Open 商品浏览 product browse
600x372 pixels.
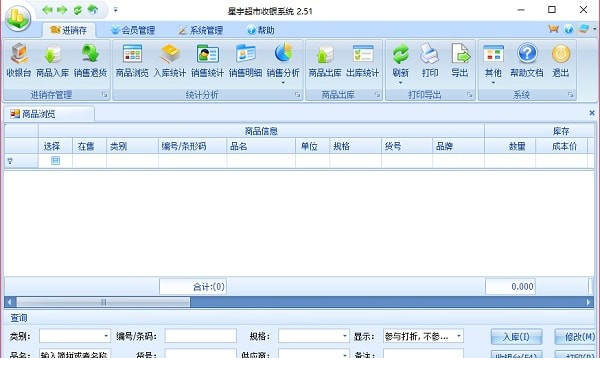coord(132,60)
